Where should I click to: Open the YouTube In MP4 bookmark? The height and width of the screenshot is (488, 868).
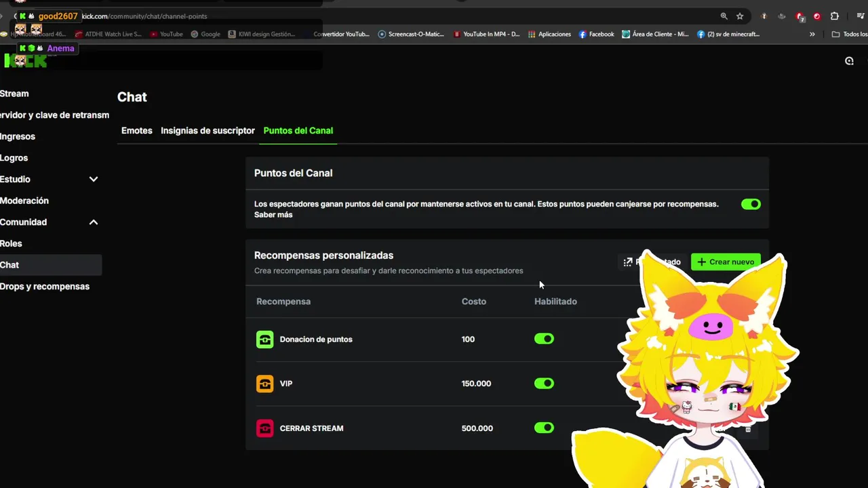point(486,34)
